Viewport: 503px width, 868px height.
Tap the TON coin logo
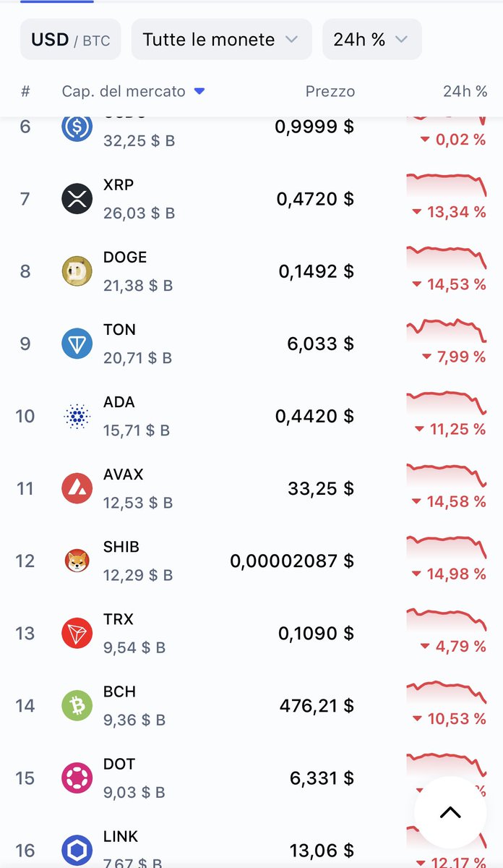pos(77,344)
